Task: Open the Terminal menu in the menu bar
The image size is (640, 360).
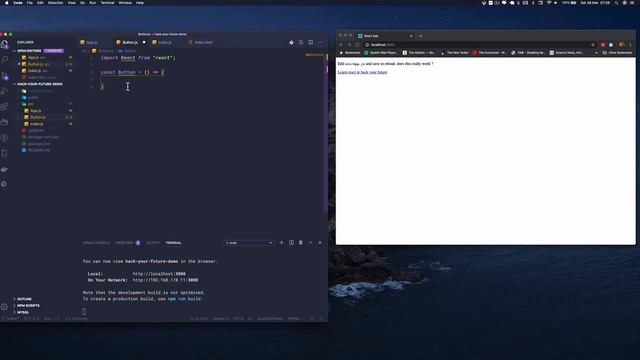Action: click(x=107, y=3)
